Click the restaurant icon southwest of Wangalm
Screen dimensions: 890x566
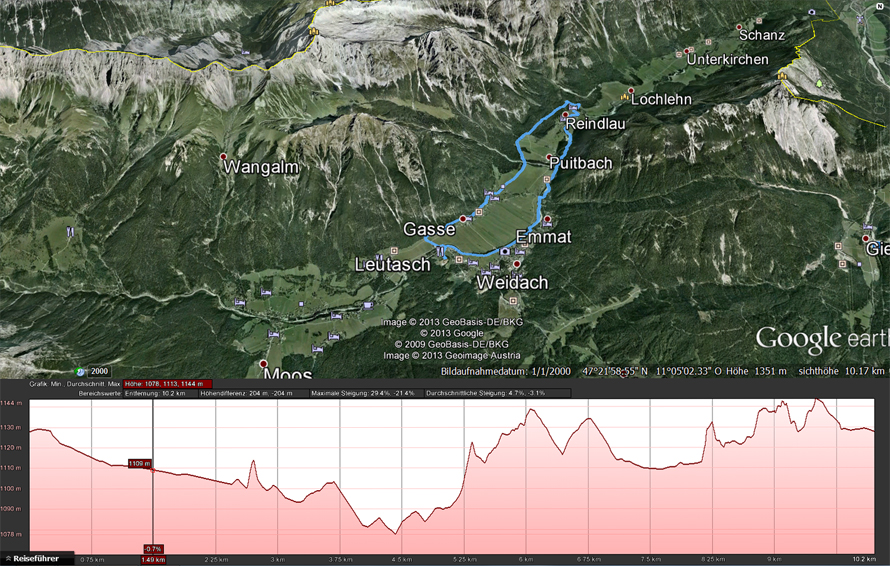pyautogui.click(x=70, y=231)
